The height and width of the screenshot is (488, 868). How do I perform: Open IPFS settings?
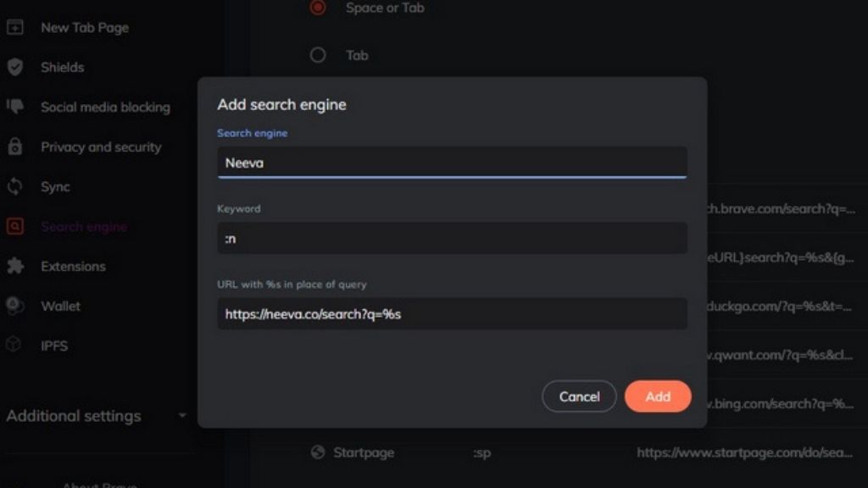click(54, 346)
